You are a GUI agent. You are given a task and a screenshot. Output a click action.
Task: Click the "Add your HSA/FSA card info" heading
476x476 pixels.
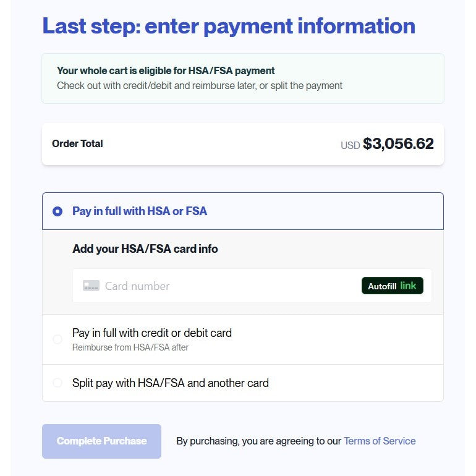tap(145, 249)
